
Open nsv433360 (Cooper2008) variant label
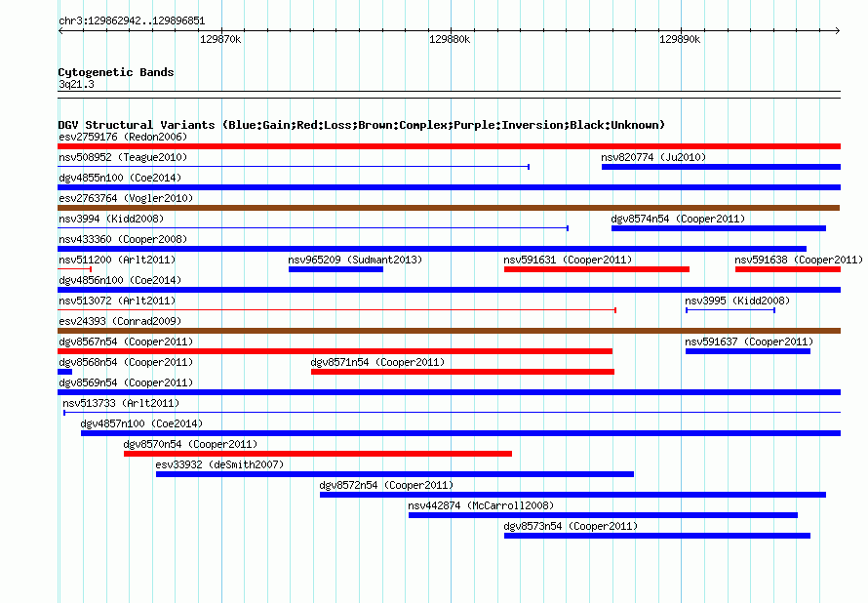coord(123,239)
